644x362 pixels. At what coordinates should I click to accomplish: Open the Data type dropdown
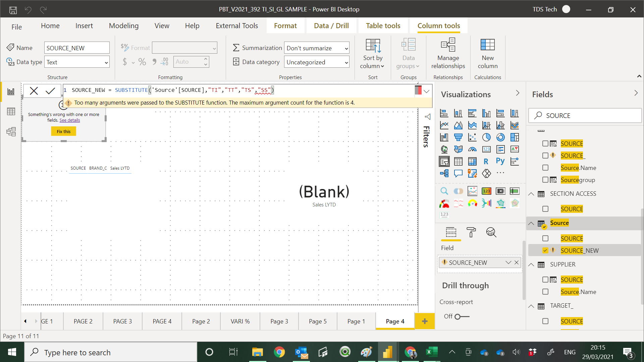click(x=77, y=62)
